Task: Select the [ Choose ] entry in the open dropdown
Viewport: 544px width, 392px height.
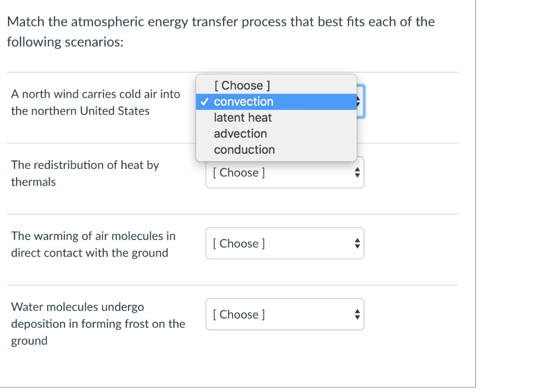Action: (x=242, y=85)
